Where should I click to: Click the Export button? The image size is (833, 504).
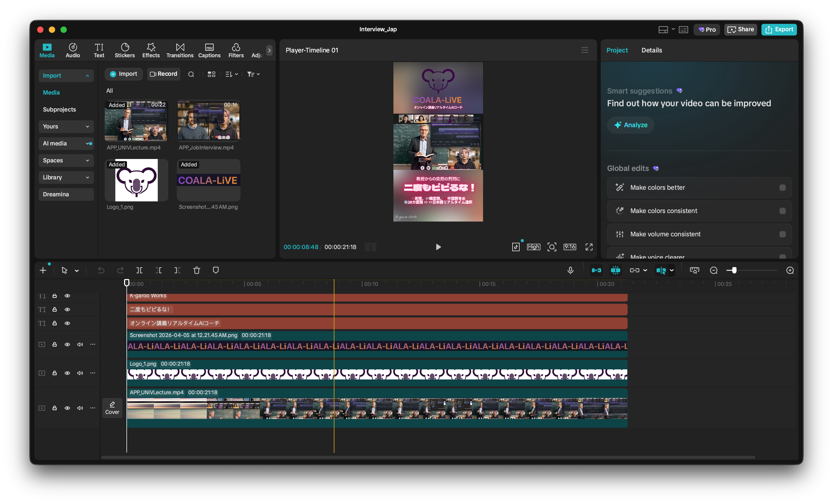tap(779, 29)
